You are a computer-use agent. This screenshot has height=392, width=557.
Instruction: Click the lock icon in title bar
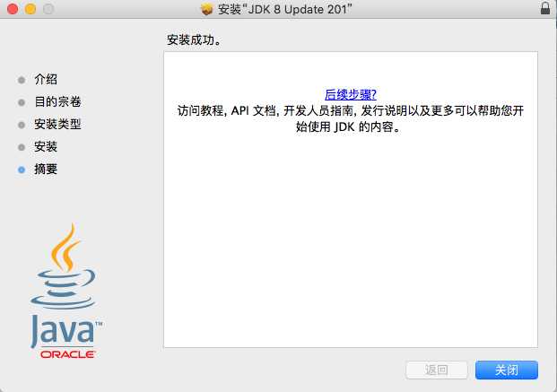coord(545,8)
